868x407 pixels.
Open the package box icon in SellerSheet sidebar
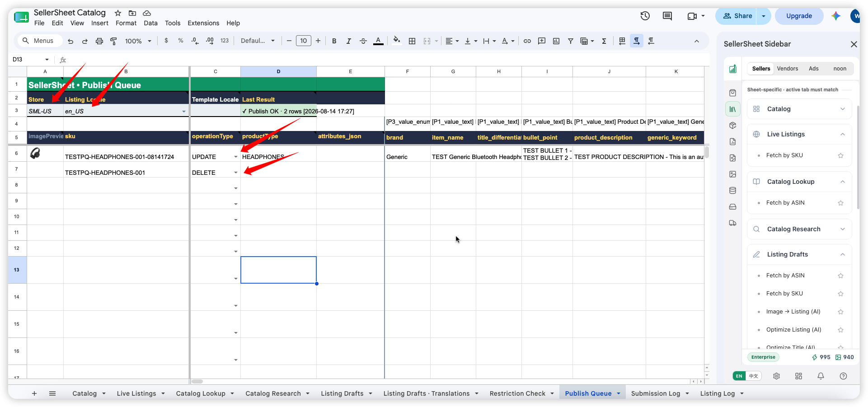click(732, 125)
